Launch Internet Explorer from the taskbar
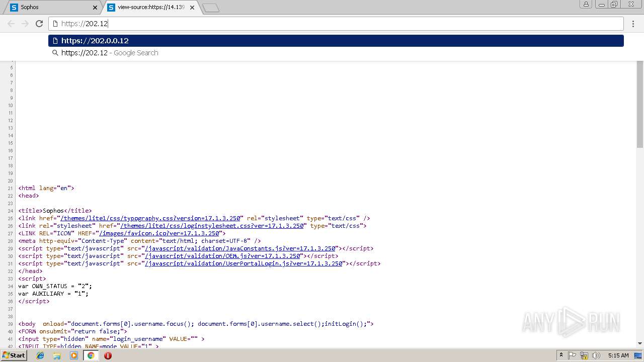This screenshot has width=644, height=362. (x=40, y=355)
